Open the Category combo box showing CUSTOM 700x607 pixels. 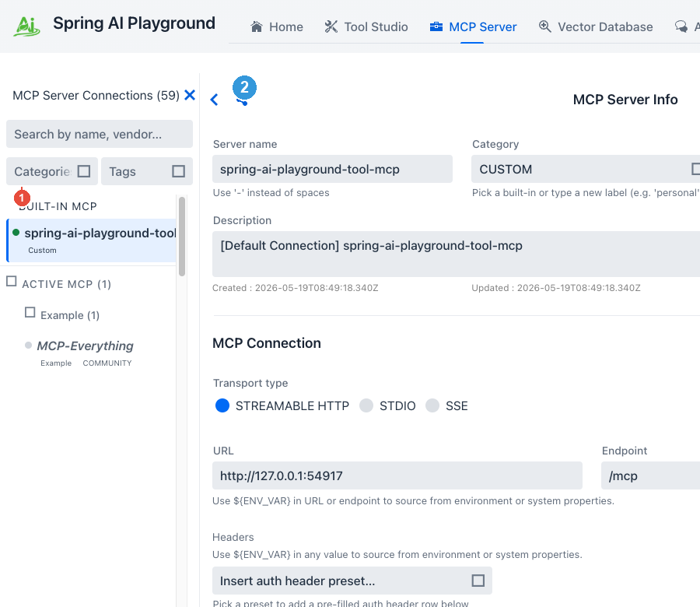[x=585, y=169]
